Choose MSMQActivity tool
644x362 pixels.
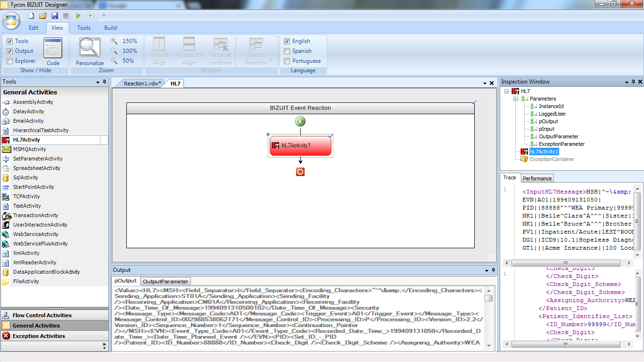(30, 149)
